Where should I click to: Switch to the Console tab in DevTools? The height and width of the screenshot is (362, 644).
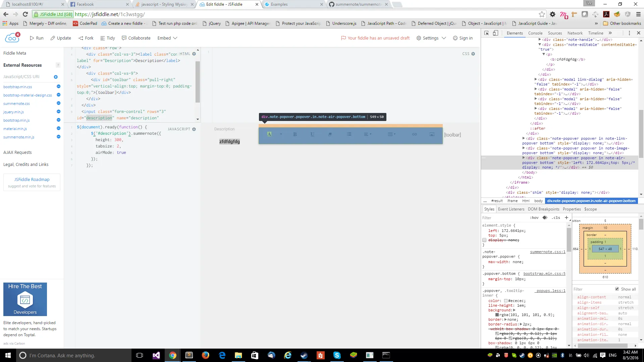click(535, 33)
